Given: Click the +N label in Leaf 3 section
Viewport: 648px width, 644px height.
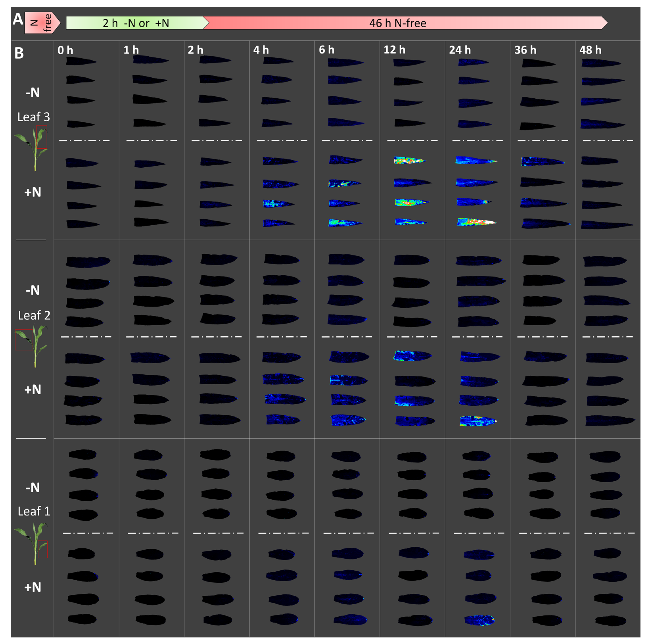Looking at the screenshot, I should (33, 192).
